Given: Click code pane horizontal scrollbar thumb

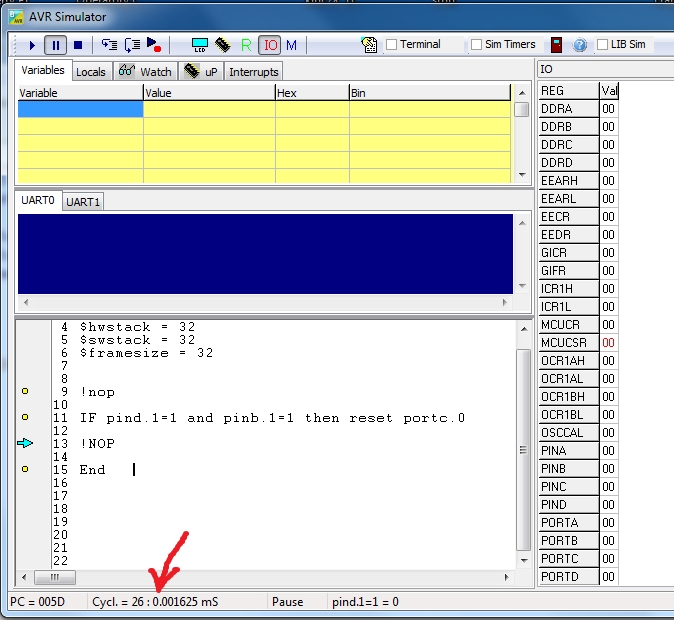Looking at the screenshot, I should [55, 577].
